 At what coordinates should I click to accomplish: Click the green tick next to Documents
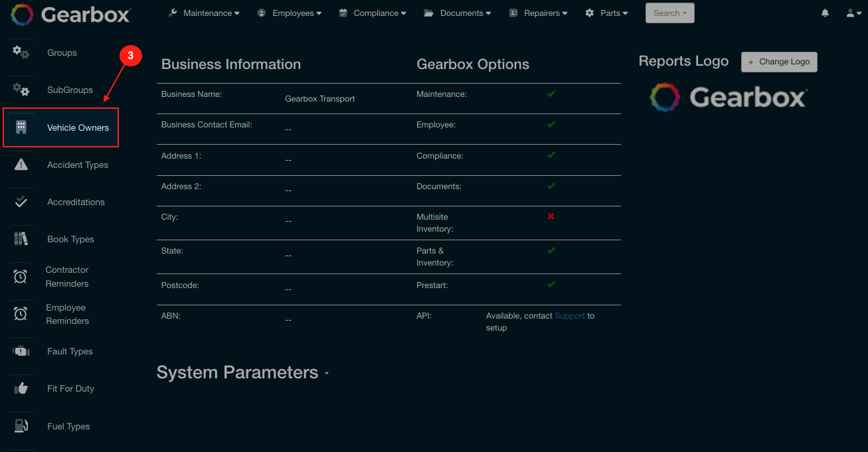click(551, 186)
